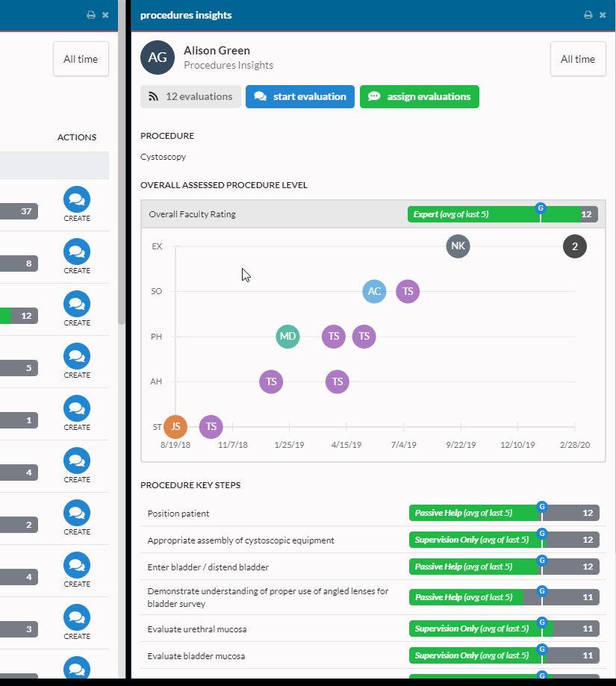This screenshot has height=686, width=616.
Task: Select the MD evaluation marker at PH level
Action: click(288, 337)
